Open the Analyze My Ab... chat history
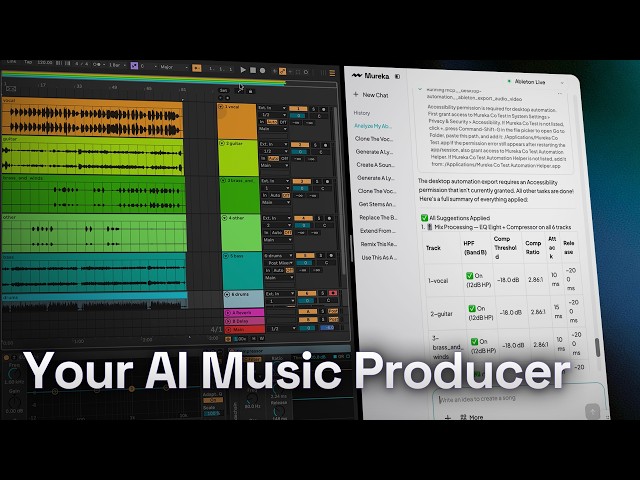This screenshot has width=640, height=480. tap(373, 126)
